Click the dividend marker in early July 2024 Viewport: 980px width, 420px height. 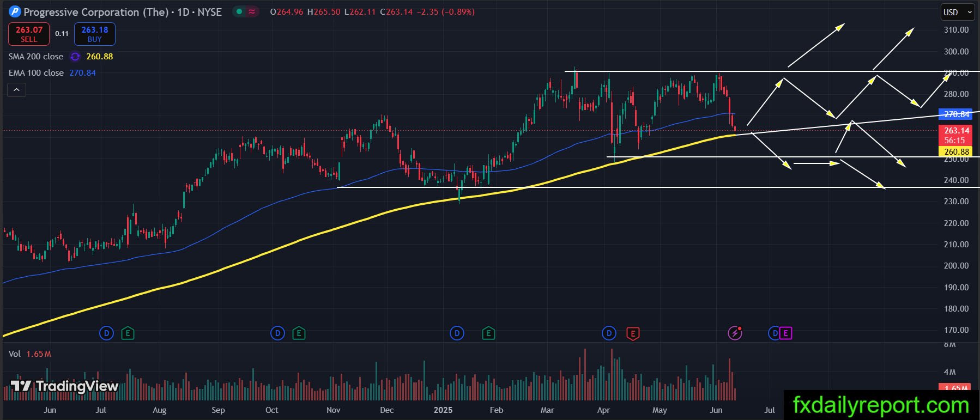coord(106,333)
